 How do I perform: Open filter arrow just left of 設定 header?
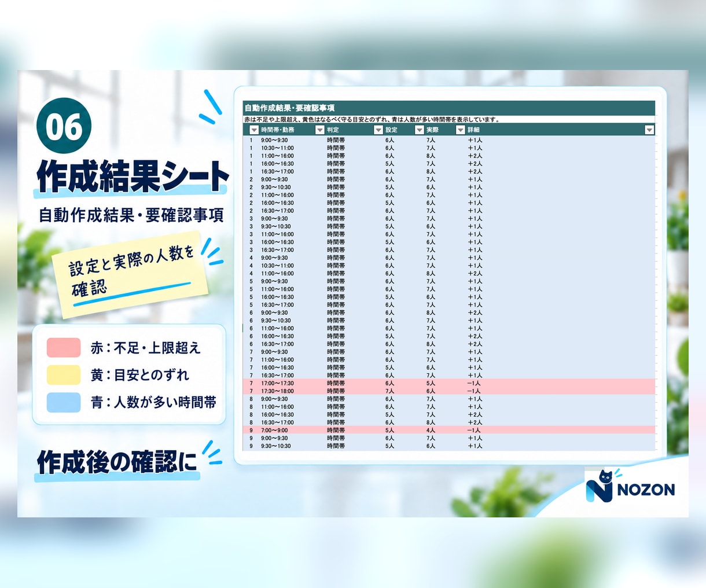(x=378, y=130)
